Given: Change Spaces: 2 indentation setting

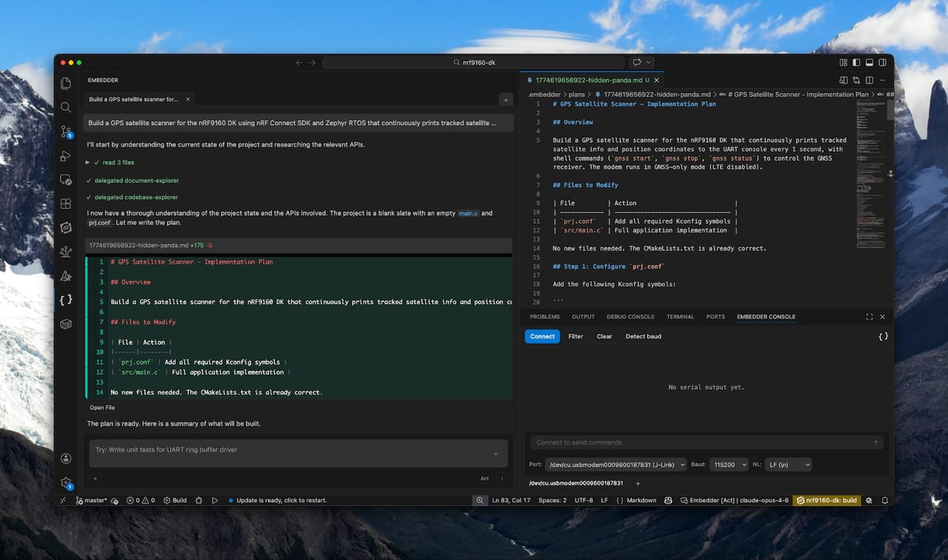Looking at the screenshot, I should click(553, 501).
